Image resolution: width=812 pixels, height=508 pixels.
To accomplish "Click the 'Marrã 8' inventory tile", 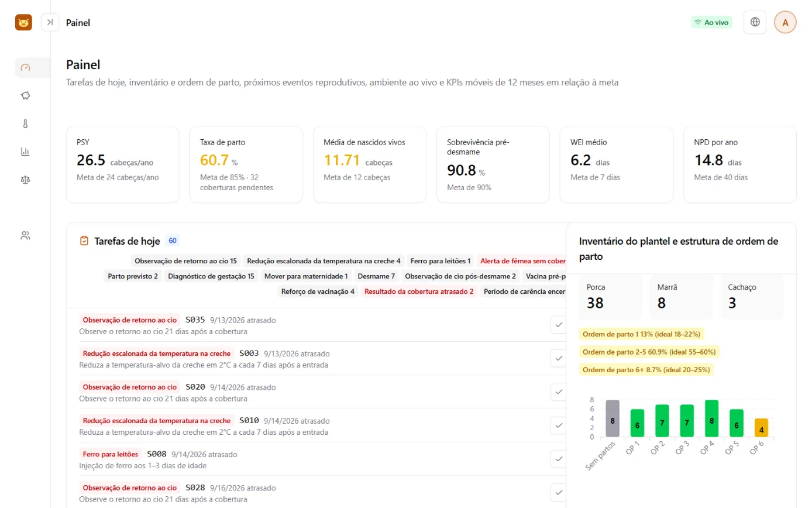I will tap(681, 296).
